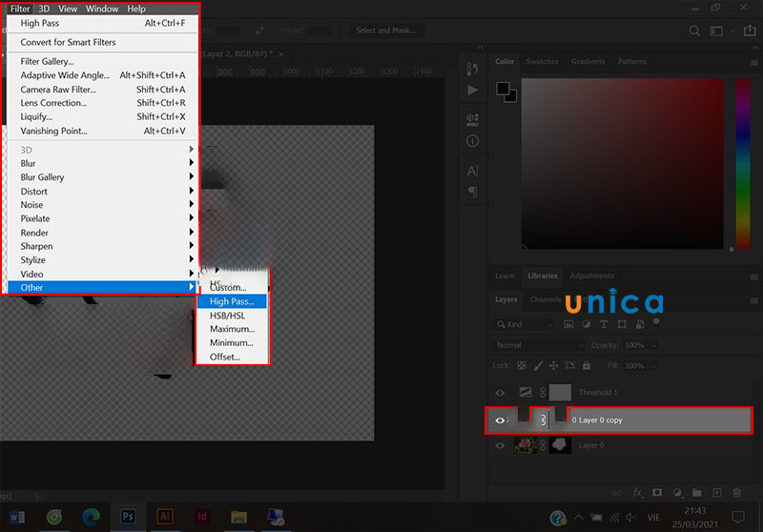Open the Normal blend mode dropdown
Screen dimensions: 763x532
[x=539, y=345]
